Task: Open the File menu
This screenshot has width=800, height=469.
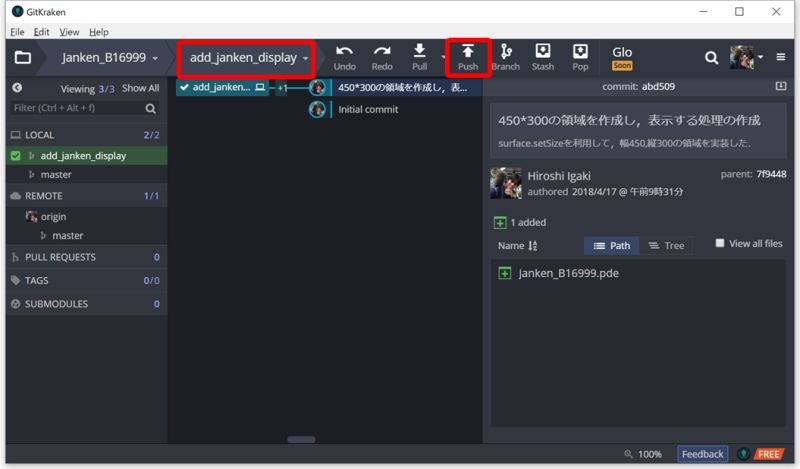Action: pos(17,32)
